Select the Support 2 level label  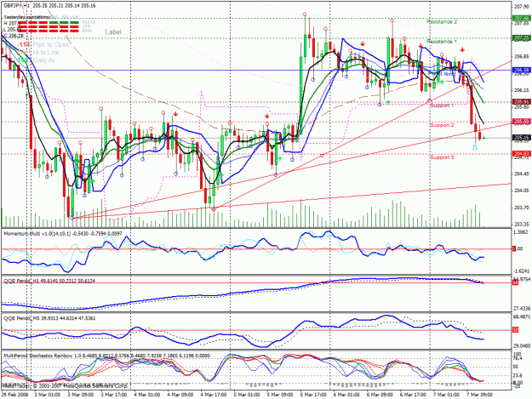tap(442, 125)
